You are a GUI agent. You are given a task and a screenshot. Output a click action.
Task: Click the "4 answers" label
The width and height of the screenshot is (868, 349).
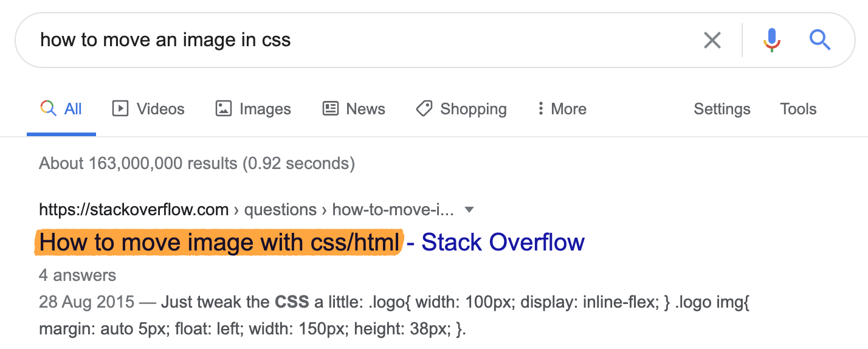77,275
